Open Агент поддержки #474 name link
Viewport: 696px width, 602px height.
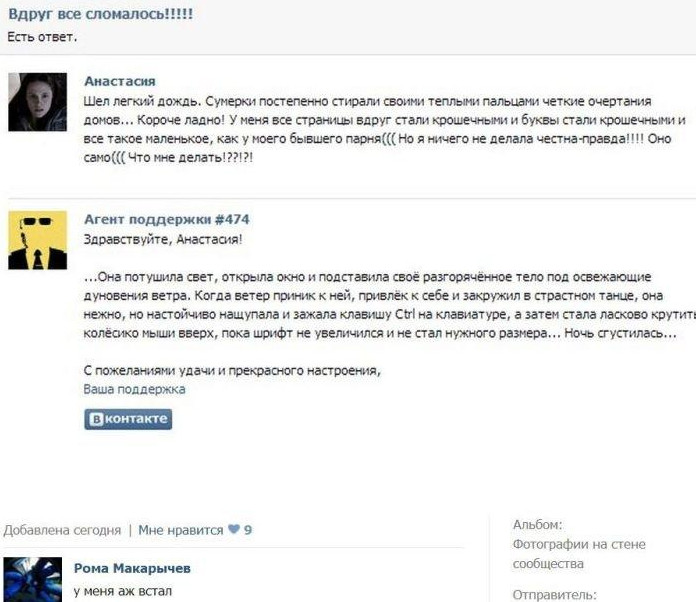click(x=167, y=219)
